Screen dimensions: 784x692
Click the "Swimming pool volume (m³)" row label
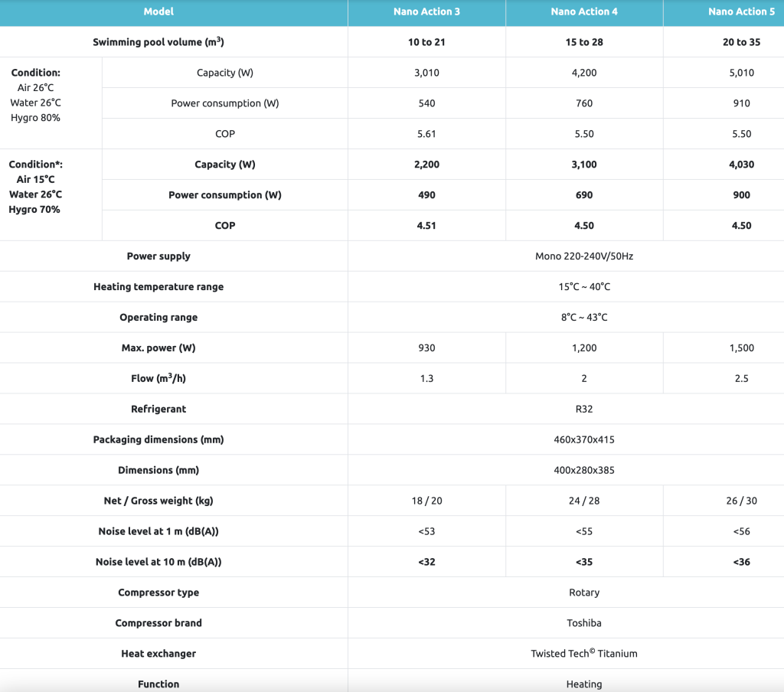[x=158, y=42]
